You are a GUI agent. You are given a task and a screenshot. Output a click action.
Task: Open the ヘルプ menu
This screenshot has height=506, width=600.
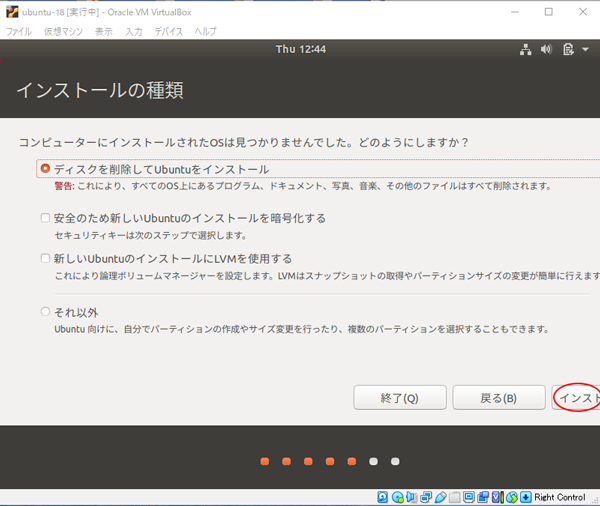pyautogui.click(x=205, y=31)
